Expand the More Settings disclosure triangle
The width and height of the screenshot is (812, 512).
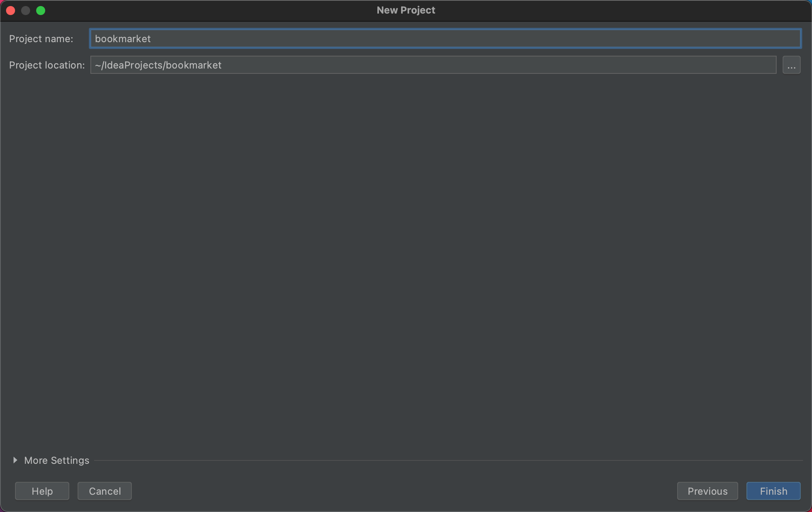point(15,460)
